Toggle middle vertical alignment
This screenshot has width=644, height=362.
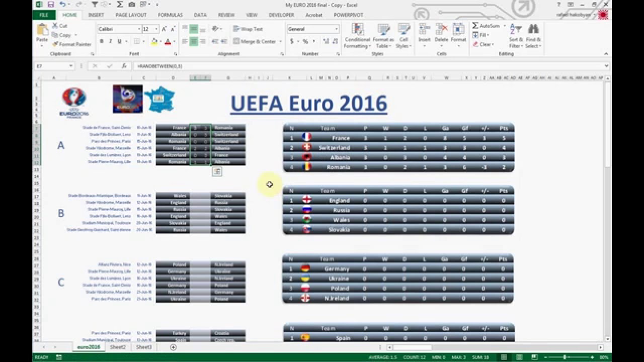(x=194, y=29)
